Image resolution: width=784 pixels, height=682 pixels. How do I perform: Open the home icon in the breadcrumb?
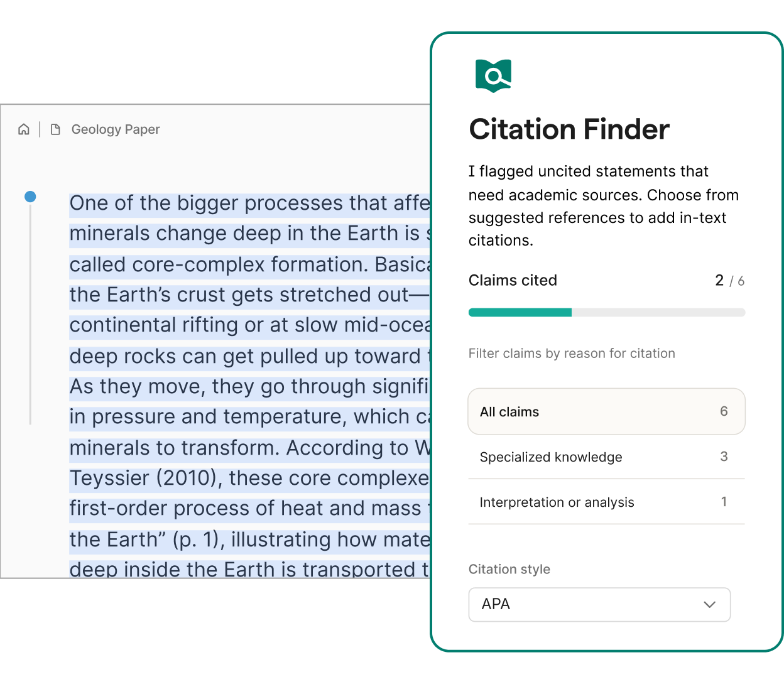click(23, 129)
